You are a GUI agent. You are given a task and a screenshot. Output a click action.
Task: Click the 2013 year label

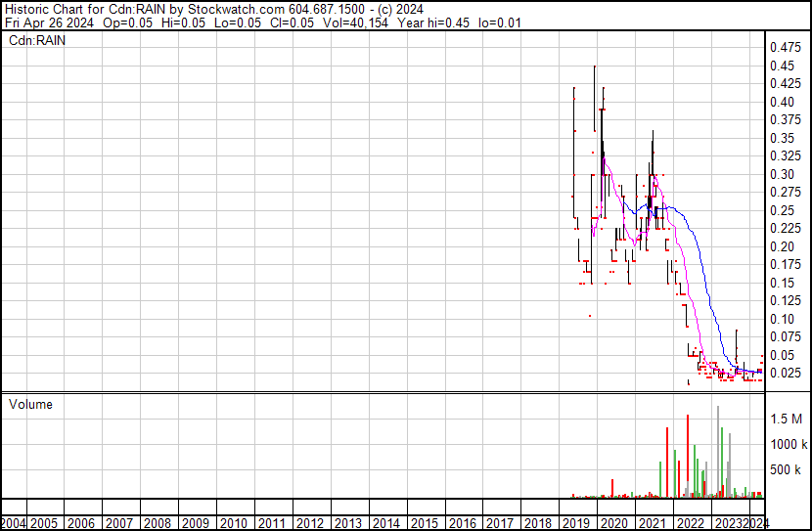point(348,523)
